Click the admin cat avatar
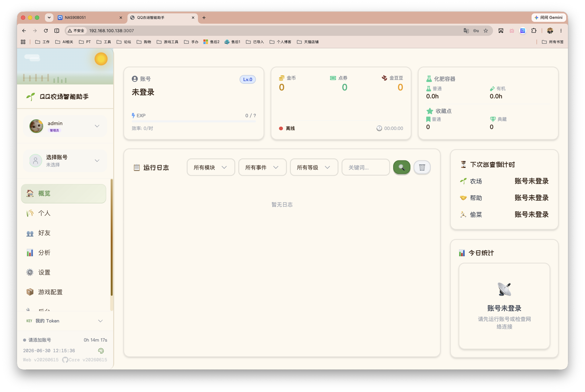The width and height of the screenshot is (585, 392). (36, 126)
